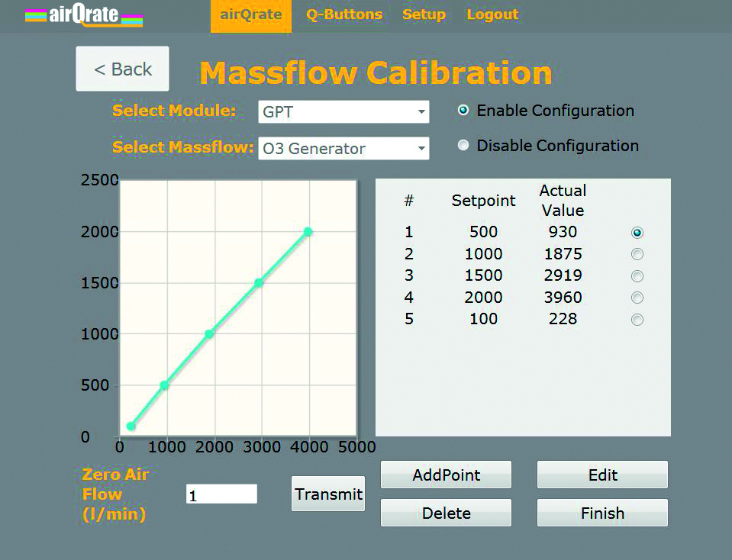Viewport: 732px width, 560px height.
Task: Click the graph data point at 2000
Action: (x=308, y=231)
